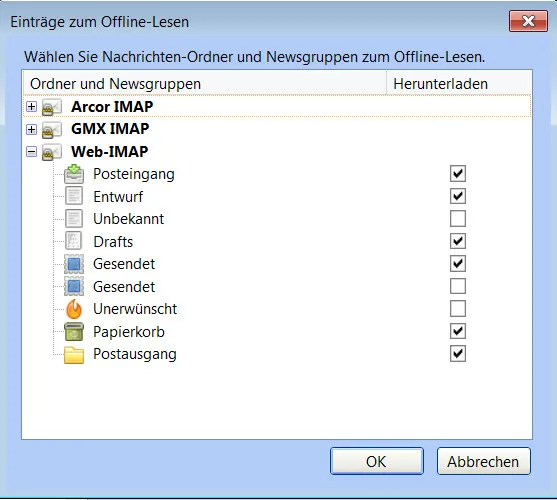
Task: Cancel with the Abbrechen button
Action: tap(483, 461)
